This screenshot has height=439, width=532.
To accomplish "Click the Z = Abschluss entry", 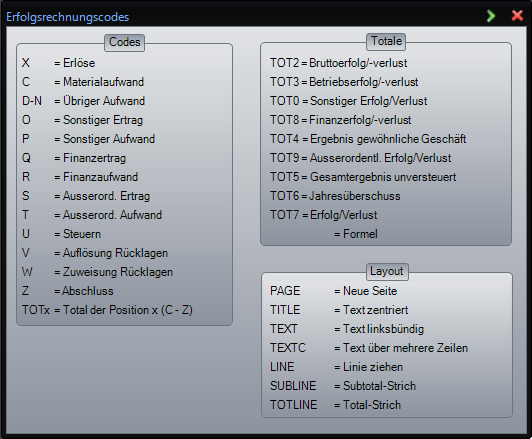I will [x=68, y=291].
